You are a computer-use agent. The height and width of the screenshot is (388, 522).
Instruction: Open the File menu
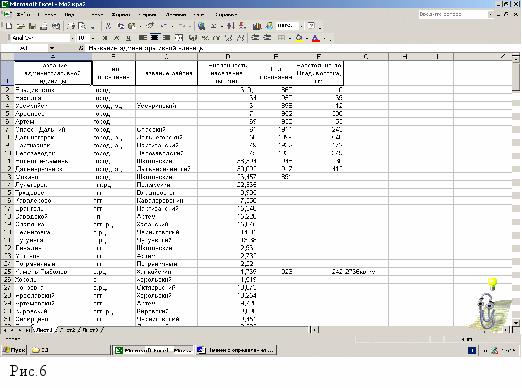pos(23,15)
